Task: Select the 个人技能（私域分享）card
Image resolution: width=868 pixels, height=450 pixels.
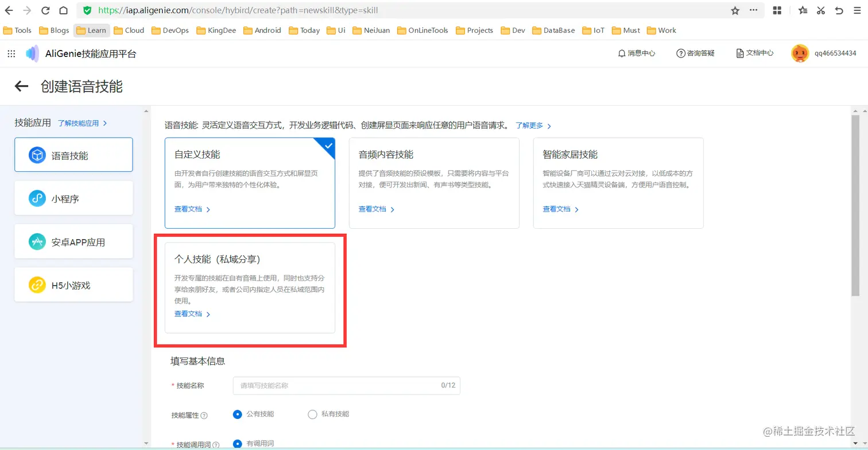Action: pos(250,288)
